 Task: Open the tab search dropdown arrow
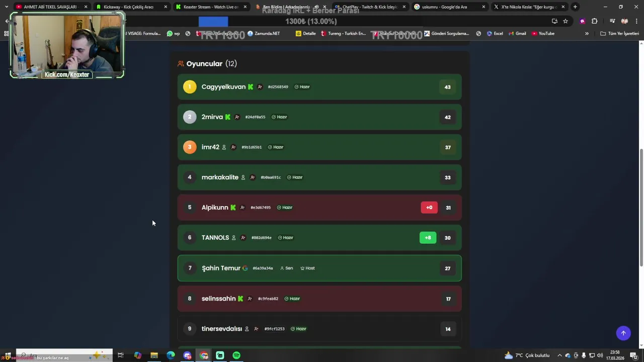(x=7, y=7)
